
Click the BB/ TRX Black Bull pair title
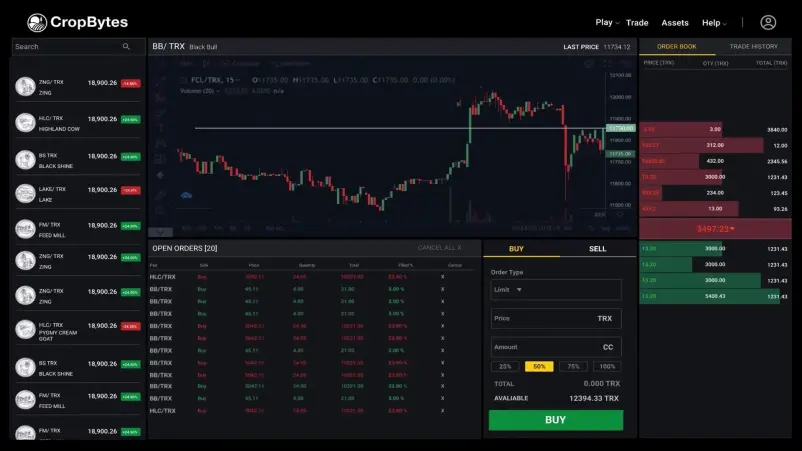(185, 47)
